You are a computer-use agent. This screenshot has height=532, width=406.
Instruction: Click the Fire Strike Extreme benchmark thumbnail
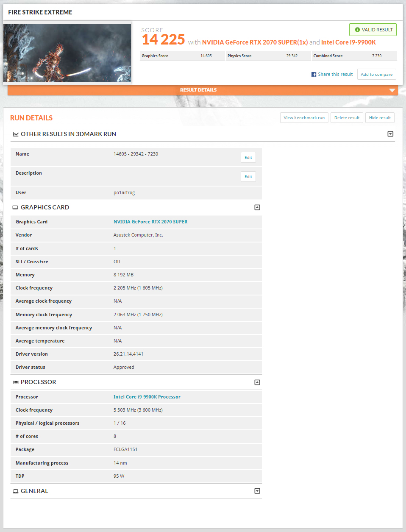pos(67,53)
